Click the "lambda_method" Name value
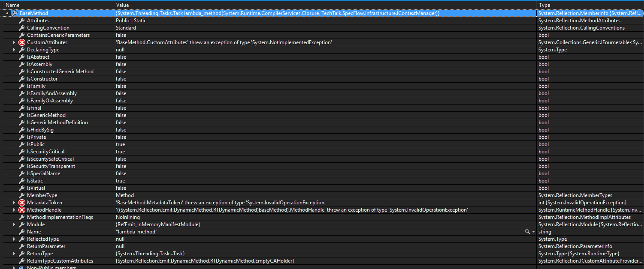Viewport: 644px width, 269px height. coord(136,232)
